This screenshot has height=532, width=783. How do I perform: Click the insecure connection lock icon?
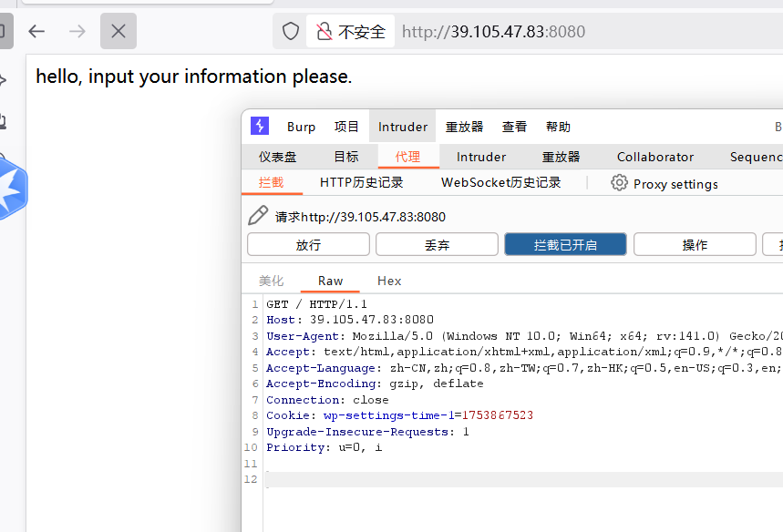tap(325, 32)
